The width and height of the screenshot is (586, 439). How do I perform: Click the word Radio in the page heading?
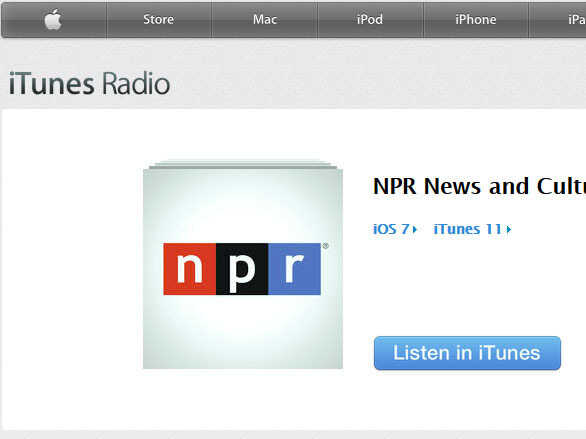pyautogui.click(x=136, y=84)
